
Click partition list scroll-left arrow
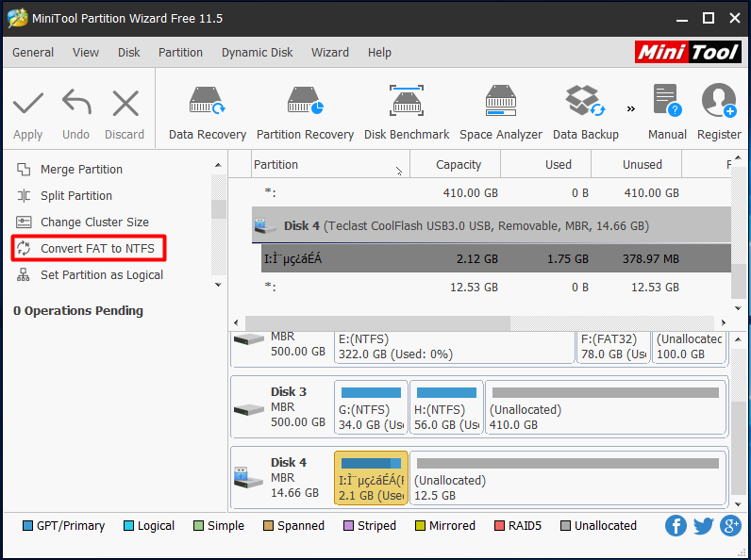pyautogui.click(x=236, y=322)
